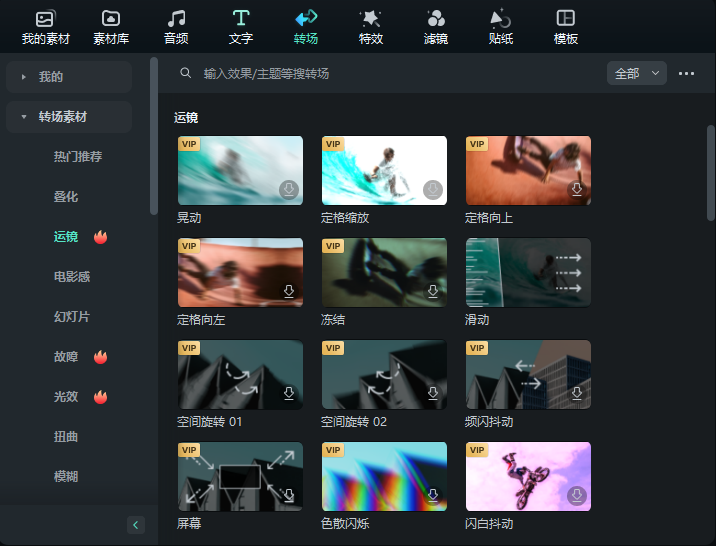
Task: Select the 色散闪烁 transition thumbnail
Action: pos(384,477)
